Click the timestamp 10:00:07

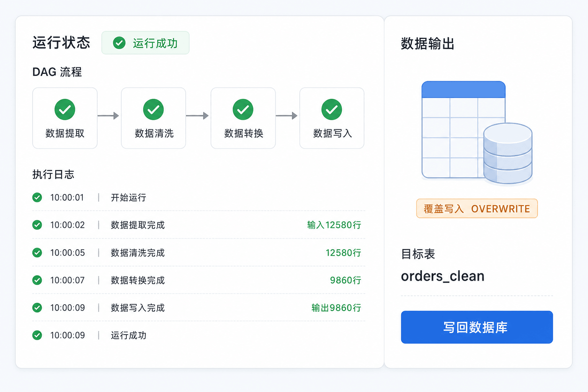point(67,280)
